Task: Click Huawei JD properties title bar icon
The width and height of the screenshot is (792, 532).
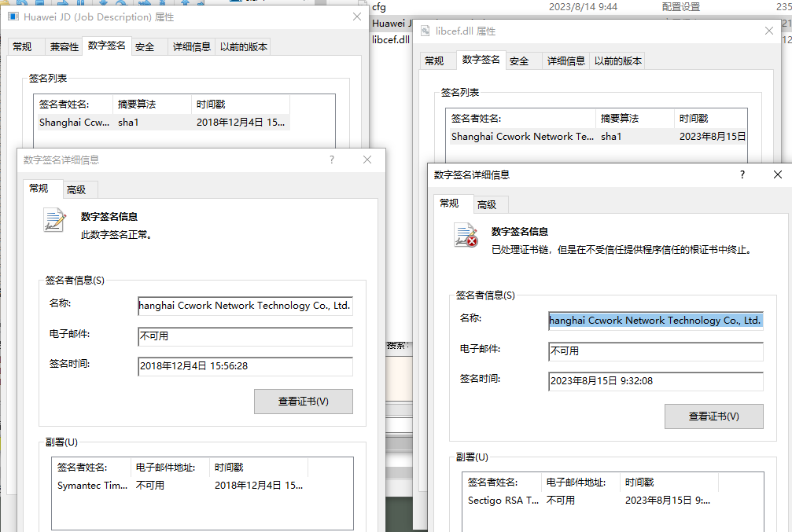Action: 13,17
